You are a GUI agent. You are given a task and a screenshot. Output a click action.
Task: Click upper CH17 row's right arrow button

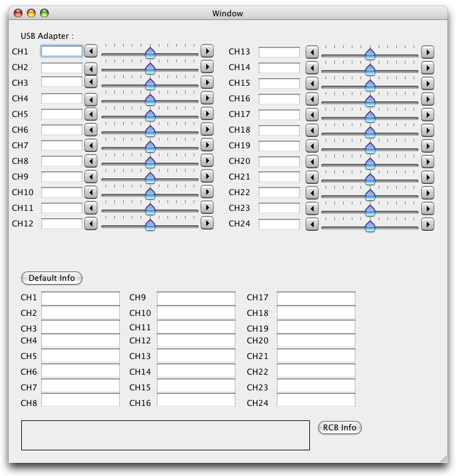click(x=427, y=114)
